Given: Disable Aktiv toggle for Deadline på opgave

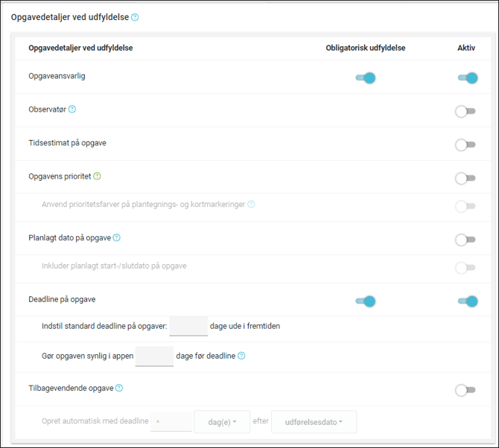Looking at the screenshot, I should pos(467,301).
